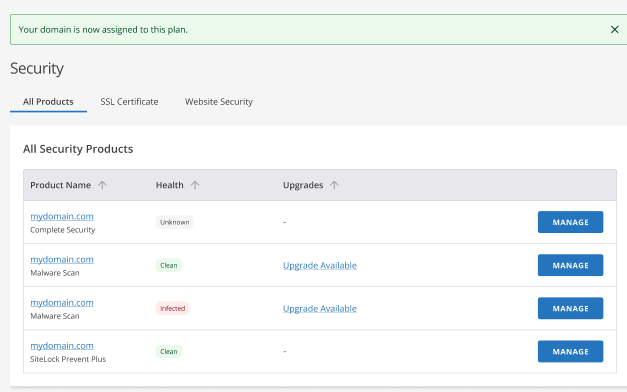This screenshot has width=627, height=392.
Task: Click the Infected health badge
Action: pyautogui.click(x=173, y=308)
